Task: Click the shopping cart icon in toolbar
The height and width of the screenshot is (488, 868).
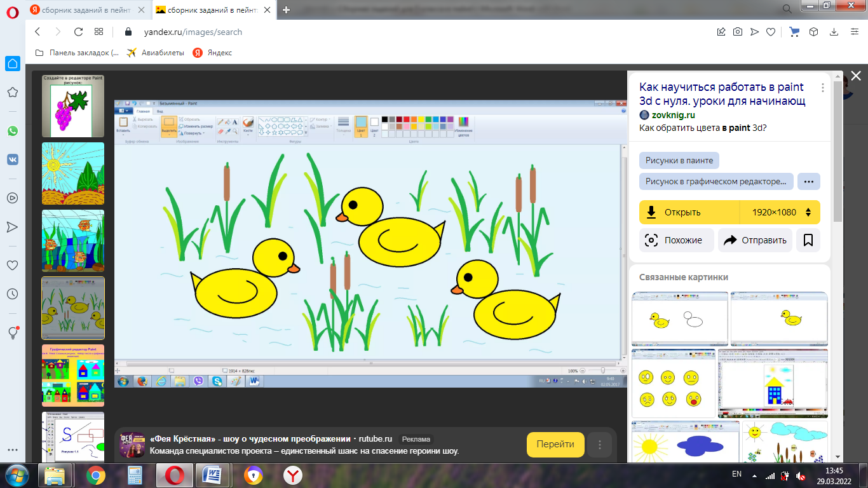Action: pos(794,32)
